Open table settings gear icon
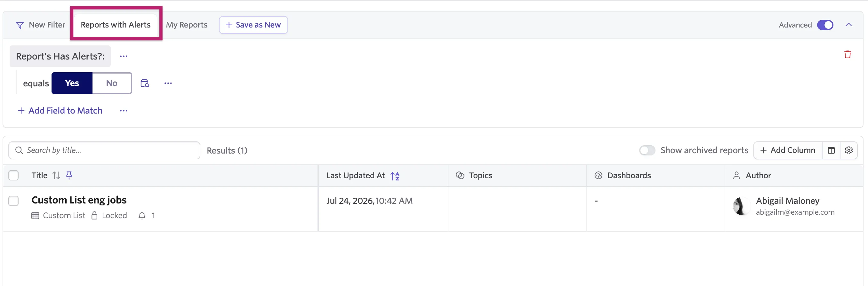 [x=848, y=150]
